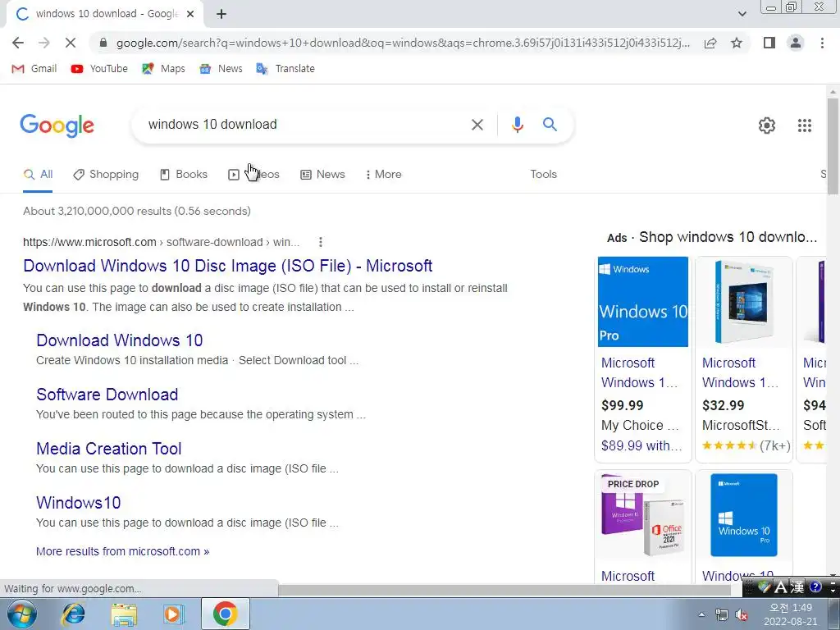Open the Maps bookmark
This screenshot has width=840, height=630.
pos(163,69)
